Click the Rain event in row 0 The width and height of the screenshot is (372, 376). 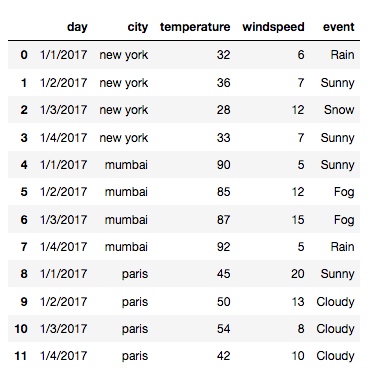point(342,55)
